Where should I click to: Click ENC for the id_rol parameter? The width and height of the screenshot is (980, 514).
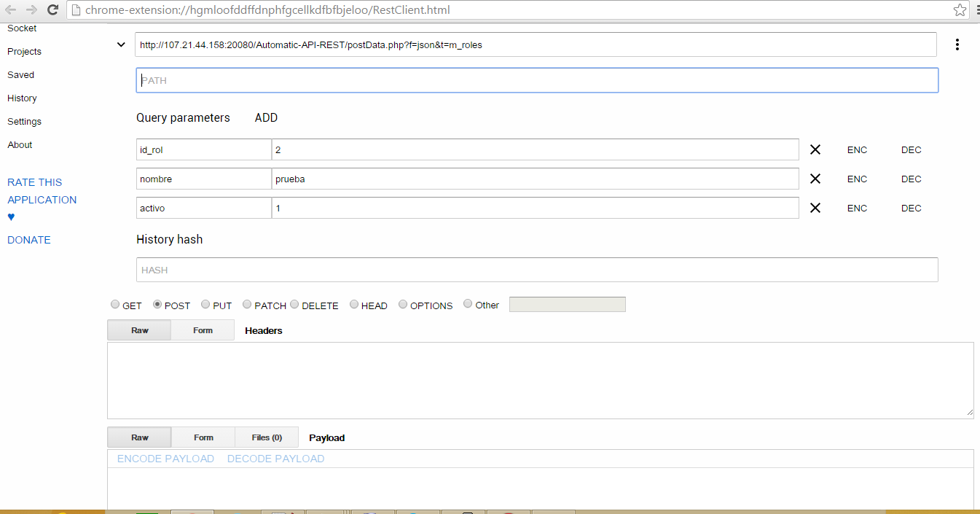(857, 149)
